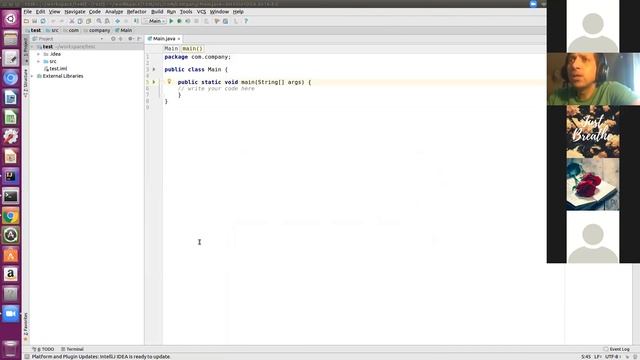The image size is (640, 360).
Task: Click the Save All toolbar icon
Action: coord(35,21)
